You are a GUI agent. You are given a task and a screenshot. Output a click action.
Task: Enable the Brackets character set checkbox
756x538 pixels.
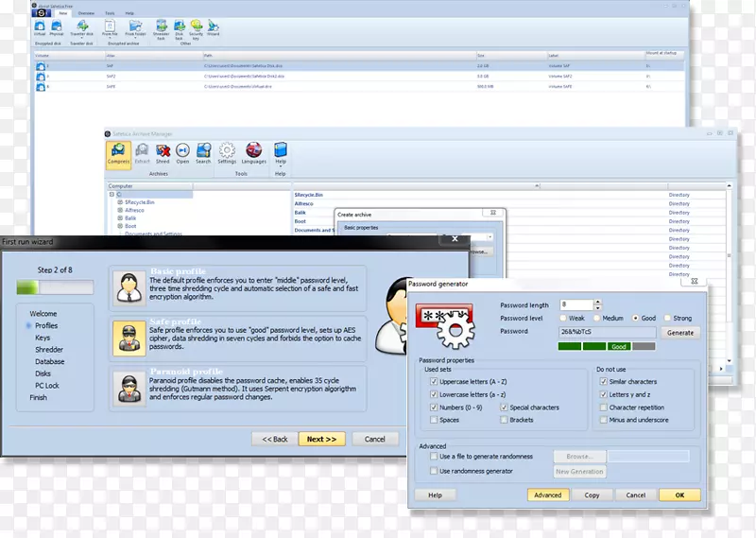(x=504, y=420)
